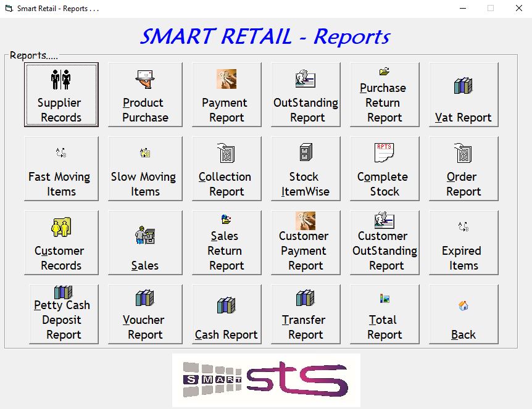
Task: Launch the Fast Moving Items report
Action: click(62, 168)
